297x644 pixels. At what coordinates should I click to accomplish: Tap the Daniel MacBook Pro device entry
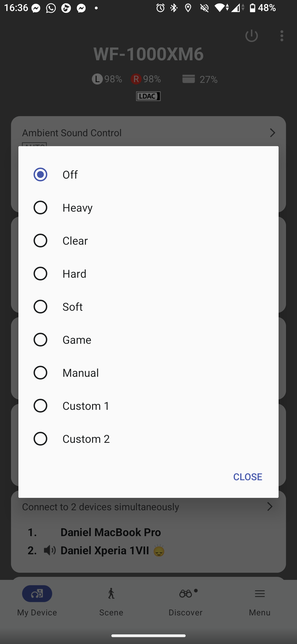tap(111, 532)
